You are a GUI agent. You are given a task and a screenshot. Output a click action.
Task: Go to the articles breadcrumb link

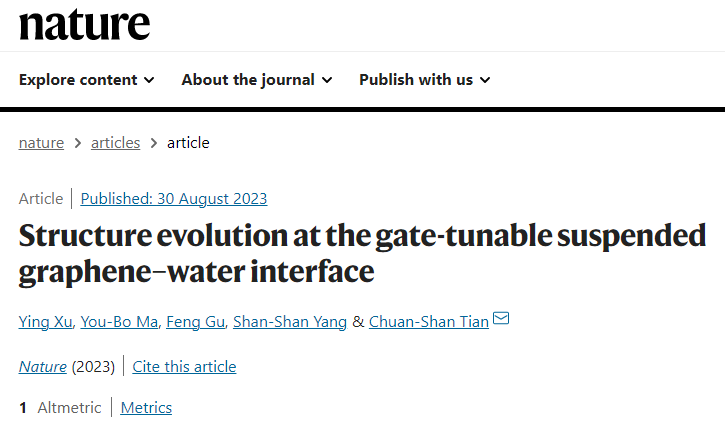(115, 143)
